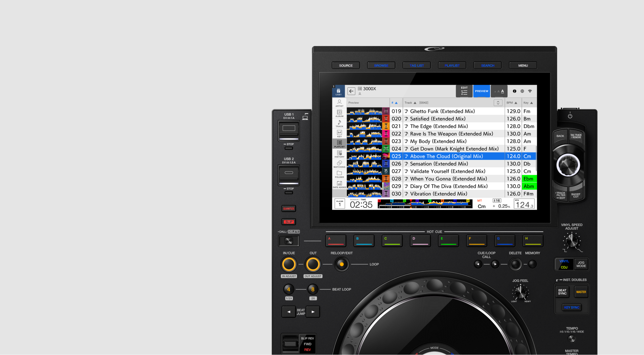Click cue call right arrow button
644x355 pixels.
click(x=495, y=264)
